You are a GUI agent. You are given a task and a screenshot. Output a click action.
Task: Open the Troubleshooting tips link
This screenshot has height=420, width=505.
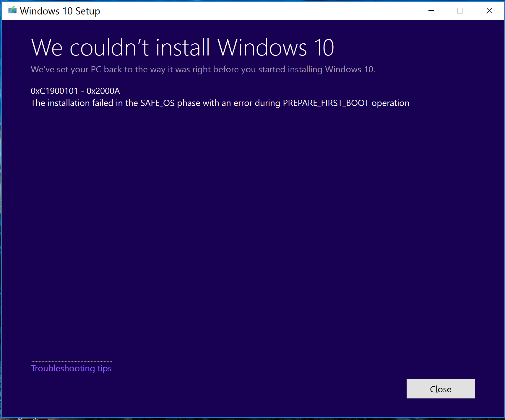[71, 368]
